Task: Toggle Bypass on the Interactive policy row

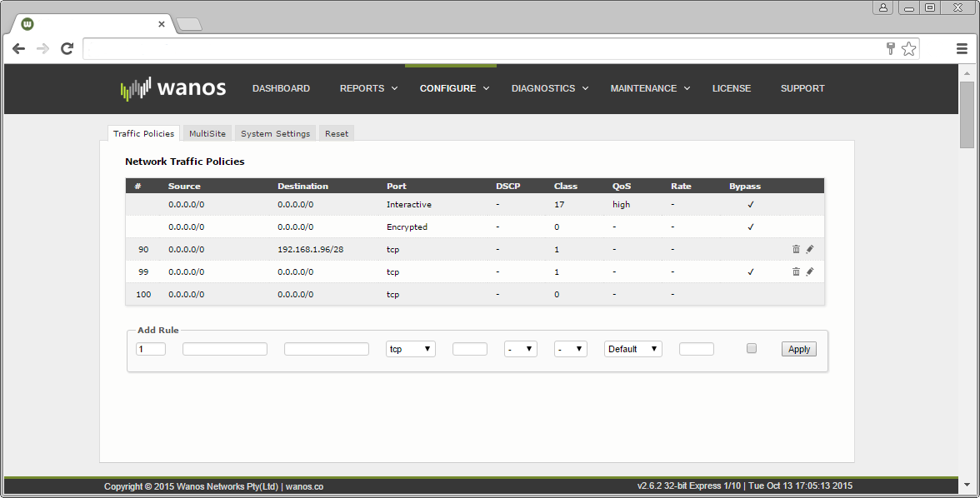Action: 750,204
